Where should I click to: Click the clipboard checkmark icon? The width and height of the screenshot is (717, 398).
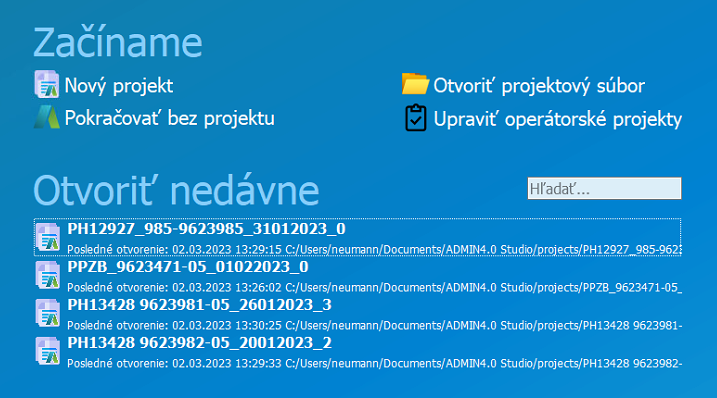click(416, 118)
